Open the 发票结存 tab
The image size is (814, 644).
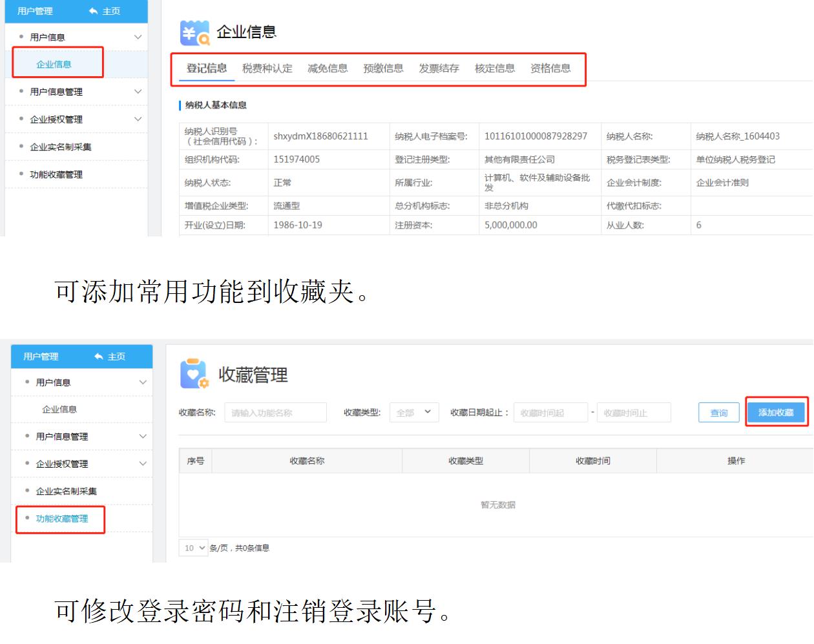point(439,68)
